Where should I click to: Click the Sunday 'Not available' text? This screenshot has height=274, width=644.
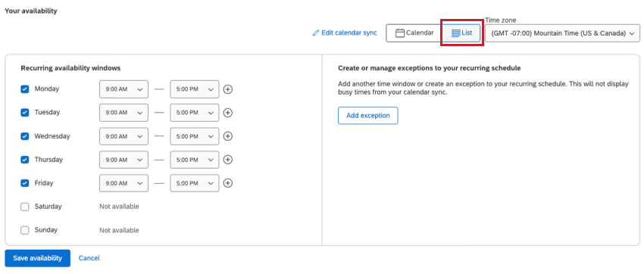(x=119, y=230)
